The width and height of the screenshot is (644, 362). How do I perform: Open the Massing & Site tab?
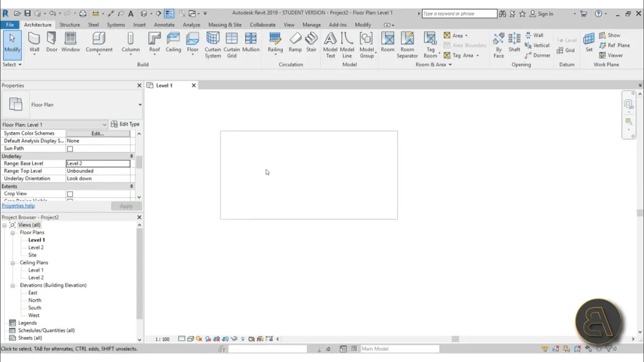coord(225,25)
